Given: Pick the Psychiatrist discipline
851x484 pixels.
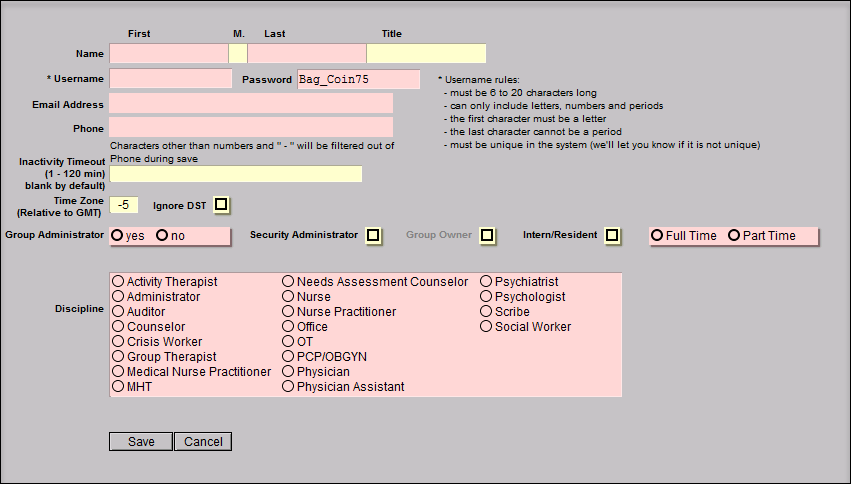Looking at the screenshot, I should coord(486,282).
